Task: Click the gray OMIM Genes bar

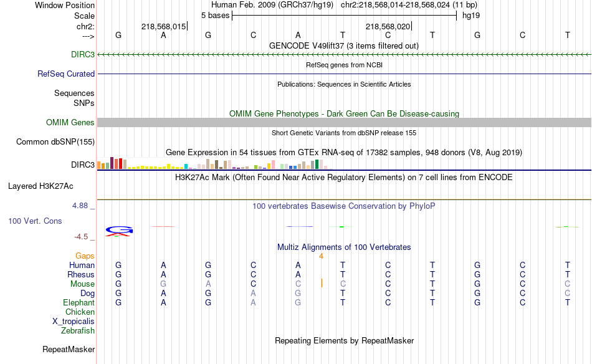Action: click(344, 122)
